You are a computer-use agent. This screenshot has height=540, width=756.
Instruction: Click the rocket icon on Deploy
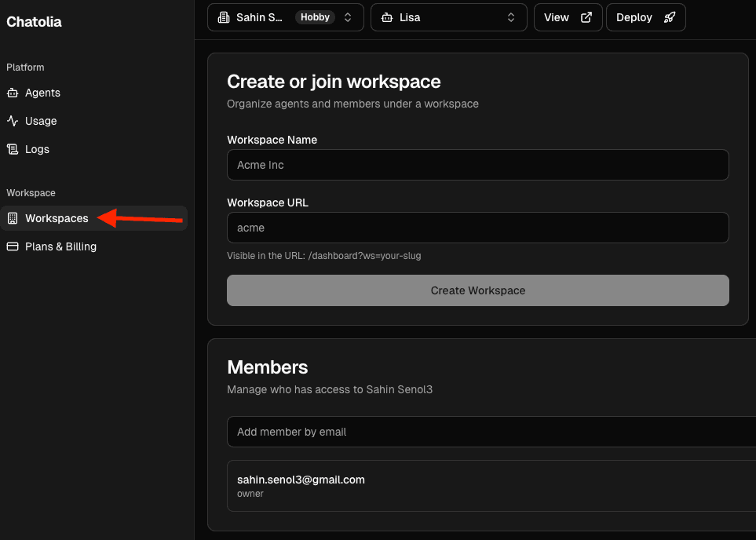(x=669, y=17)
